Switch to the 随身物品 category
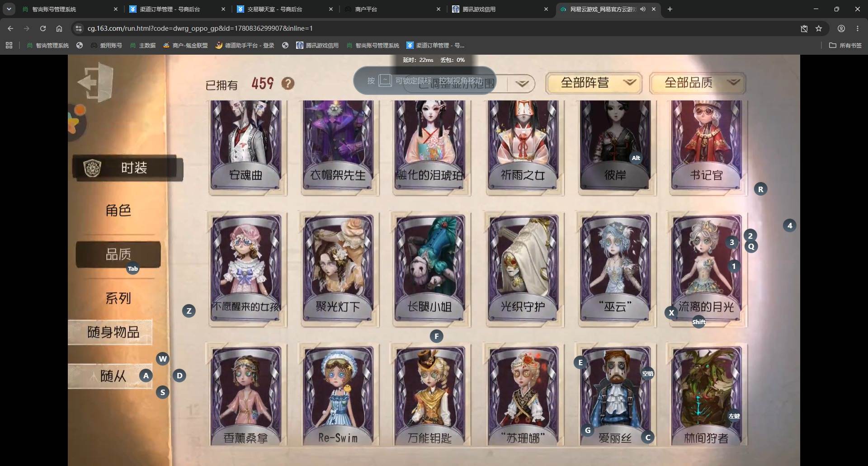The image size is (868, 466). click(x=110, y=332)
